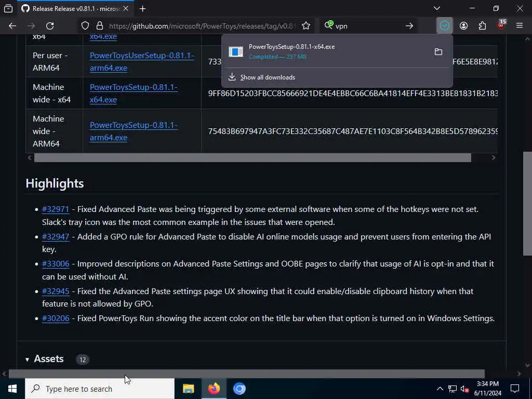The height and width of the screenshot is (399, 532).
Task: Go forward to the next page
Action: point(31,26)
